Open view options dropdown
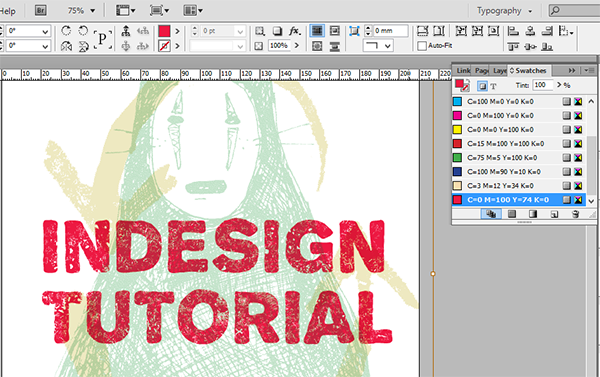This screenshot has width=600, height=377. pos(126,11)
